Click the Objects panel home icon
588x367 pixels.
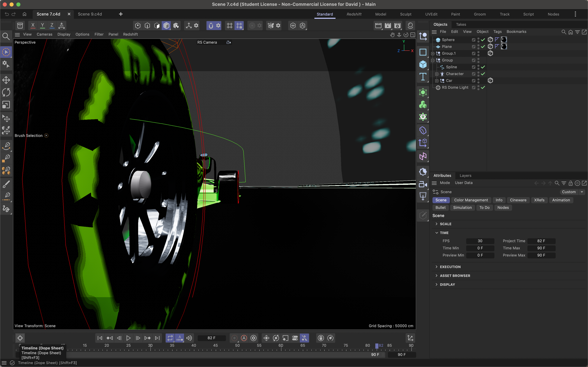571,32
